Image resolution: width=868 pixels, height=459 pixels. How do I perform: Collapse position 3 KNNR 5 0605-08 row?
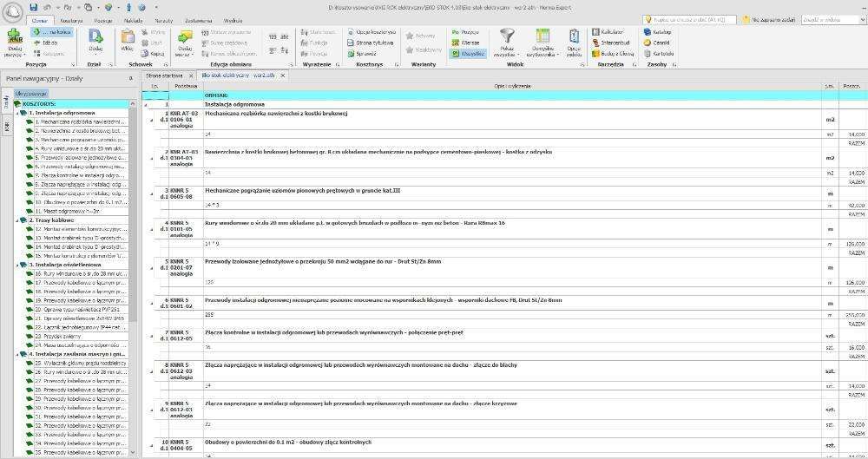click(x=152, y=193)
